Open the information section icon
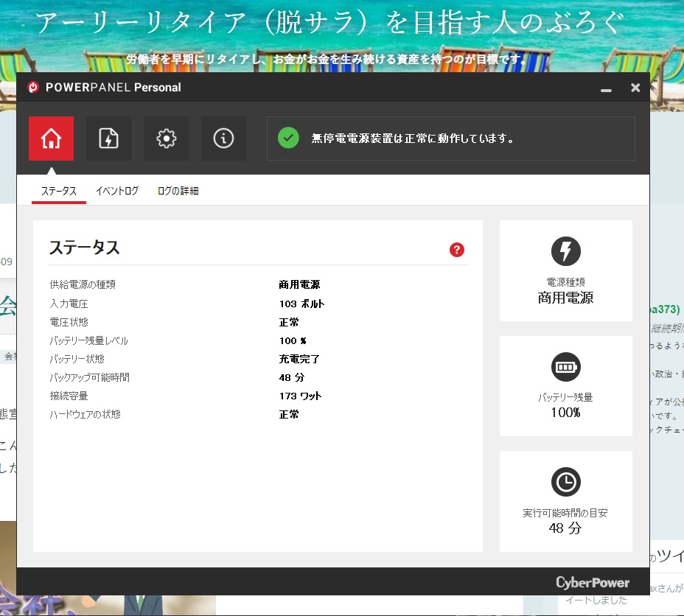 pyautogui.click(x=223, y=139)
